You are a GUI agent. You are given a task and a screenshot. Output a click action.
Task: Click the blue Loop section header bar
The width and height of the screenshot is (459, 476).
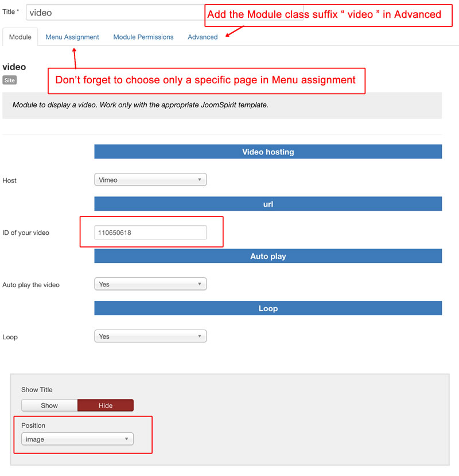(268, 308)
